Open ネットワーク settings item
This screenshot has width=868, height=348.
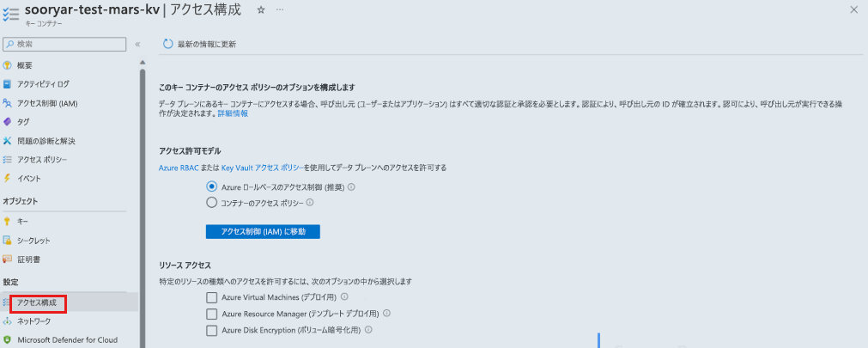pos(33,321)
